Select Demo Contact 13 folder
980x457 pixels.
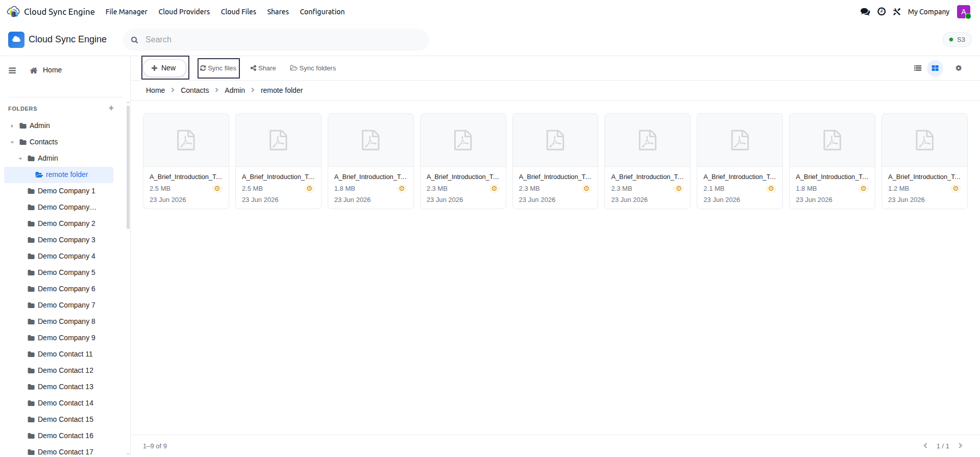65,387
